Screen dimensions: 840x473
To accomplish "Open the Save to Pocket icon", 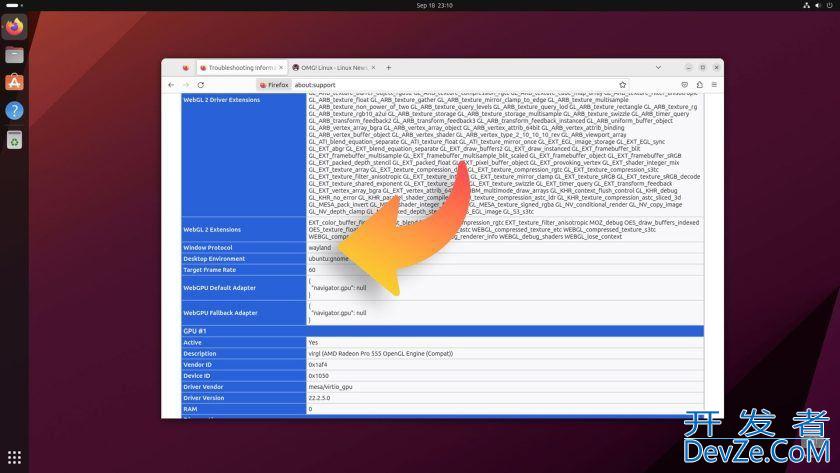I will pos(684,85).
